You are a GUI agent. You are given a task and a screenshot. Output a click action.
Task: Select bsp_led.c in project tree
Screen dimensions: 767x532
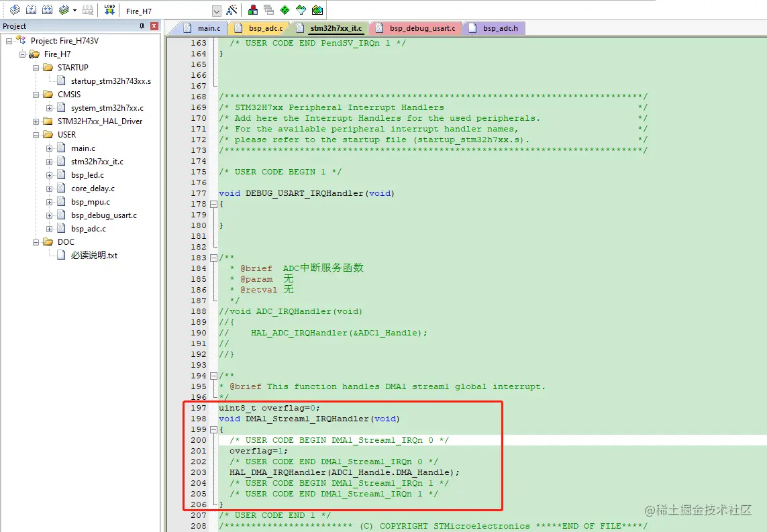pos(87,175)
